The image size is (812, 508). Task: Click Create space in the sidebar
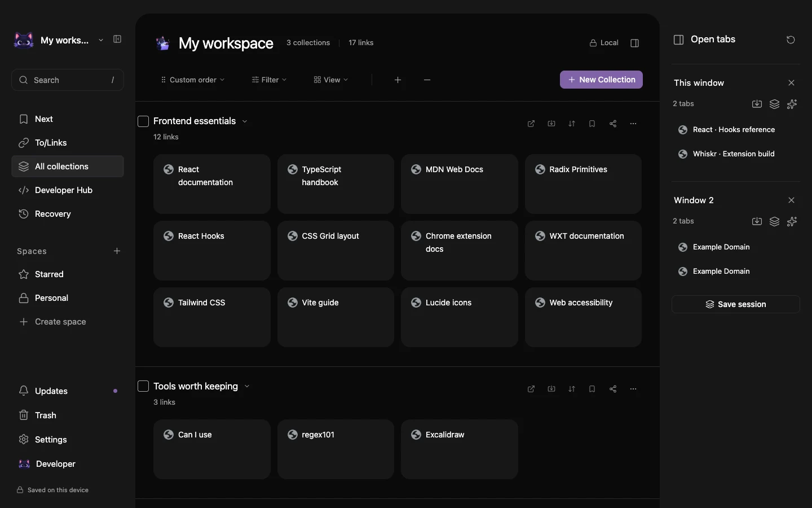tap(68, 322)
